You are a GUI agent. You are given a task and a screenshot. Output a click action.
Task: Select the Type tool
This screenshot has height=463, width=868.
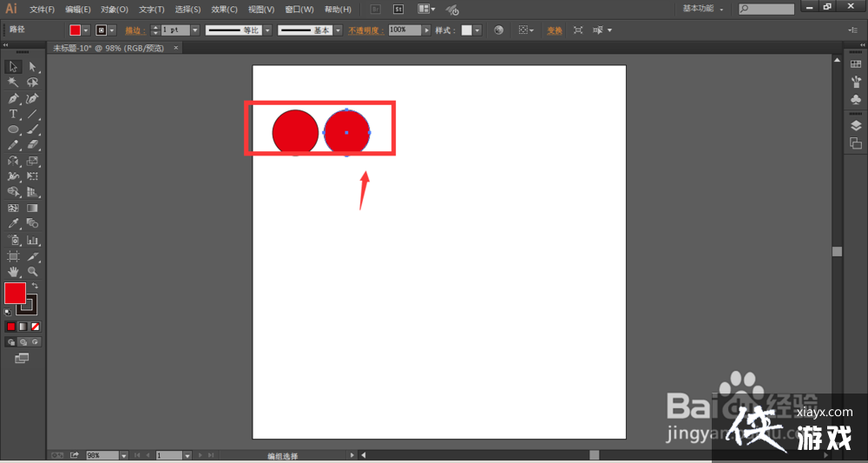pyautogui.click(x=13, y=114)
